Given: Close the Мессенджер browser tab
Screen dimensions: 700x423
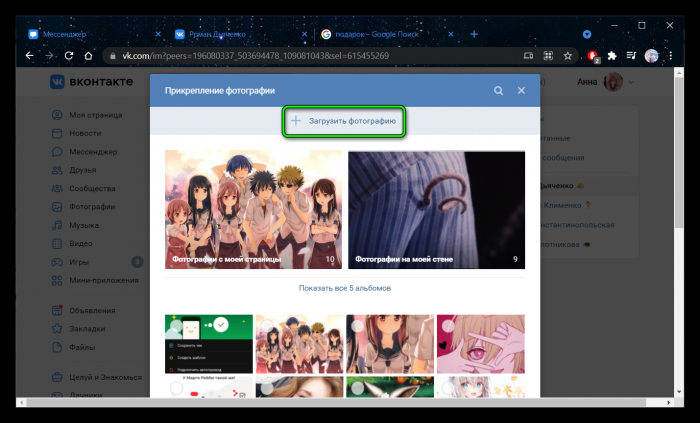Looking at the screenshot, I should click(158, 34).
